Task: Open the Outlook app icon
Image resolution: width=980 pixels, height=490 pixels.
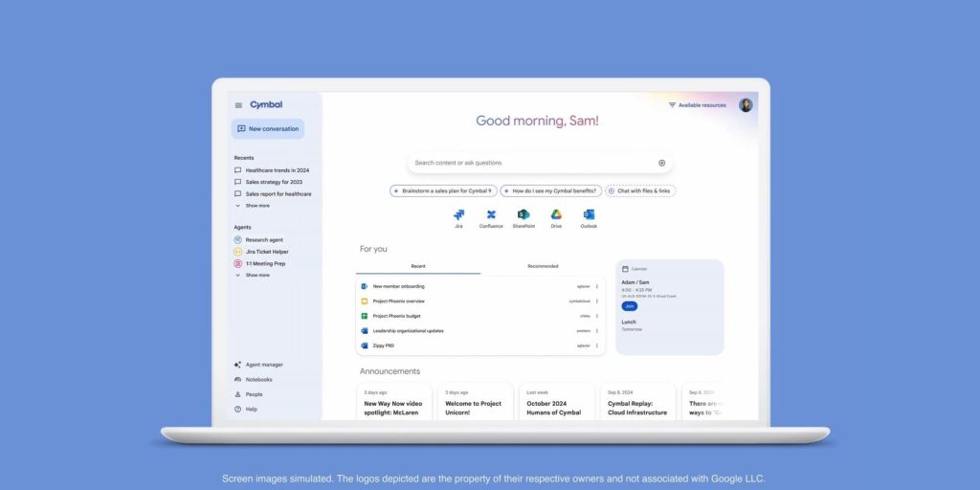Action: pyautogui.click(x=589, y=215)
